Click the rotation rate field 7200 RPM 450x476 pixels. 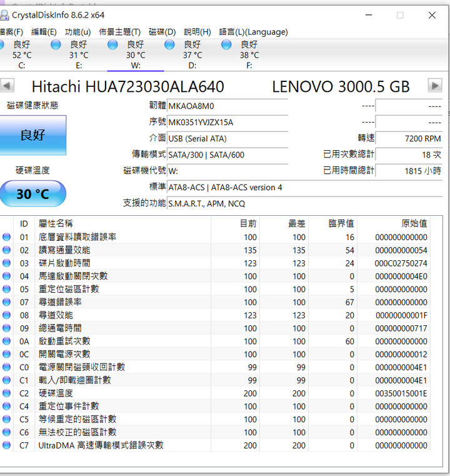coord(409,139)
